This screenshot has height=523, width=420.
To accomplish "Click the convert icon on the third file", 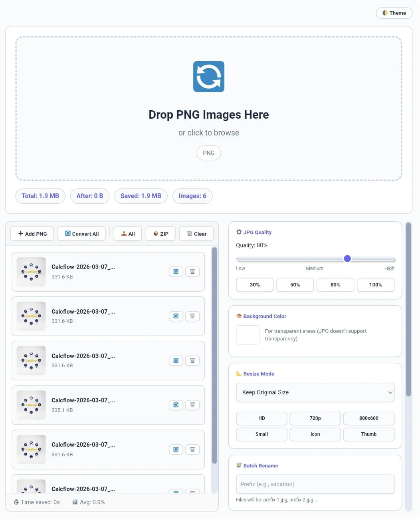I will click(176, 360).
